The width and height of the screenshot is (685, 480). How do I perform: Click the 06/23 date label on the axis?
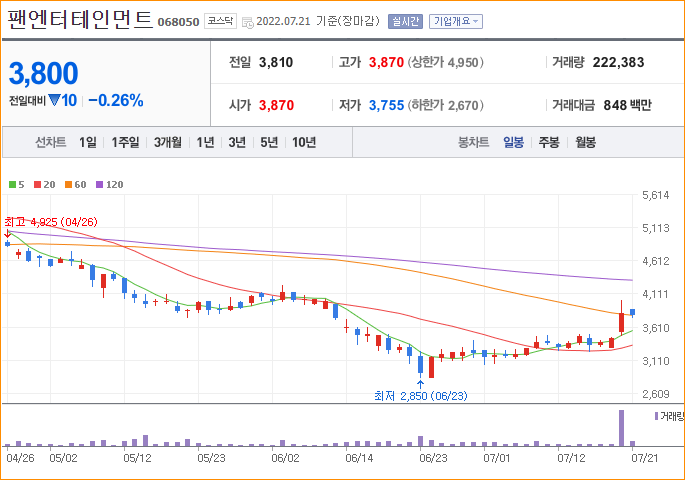point(433,458)
